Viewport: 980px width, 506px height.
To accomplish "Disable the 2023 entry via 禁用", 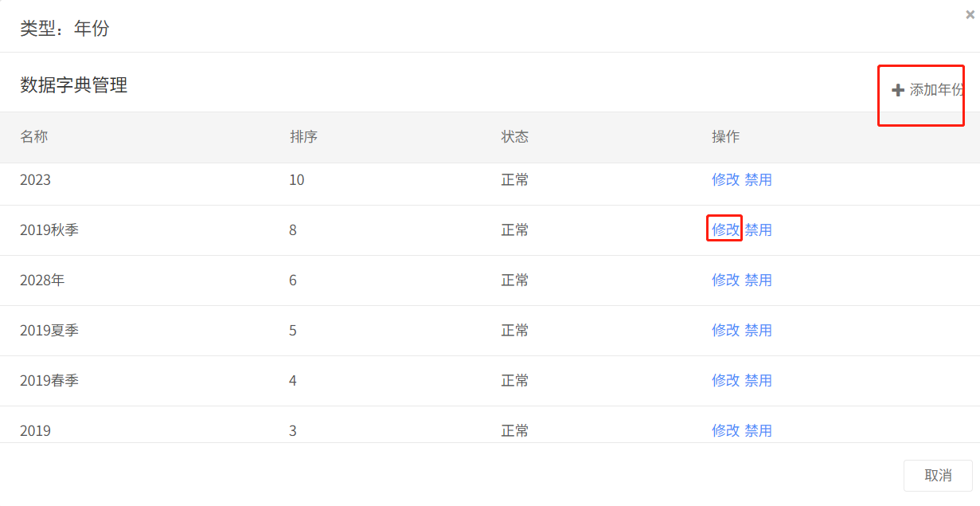I will coord(758,180).
